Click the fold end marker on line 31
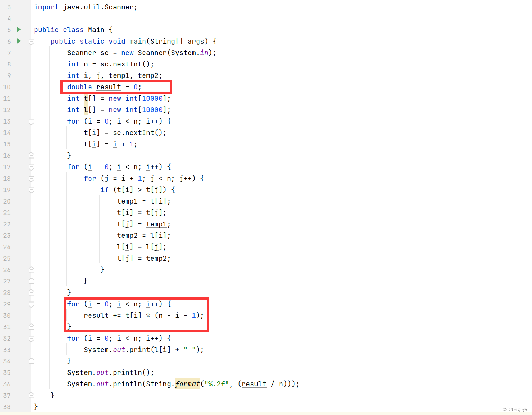The width and height of the screenshot is (532, 415). tap(31, 327)
